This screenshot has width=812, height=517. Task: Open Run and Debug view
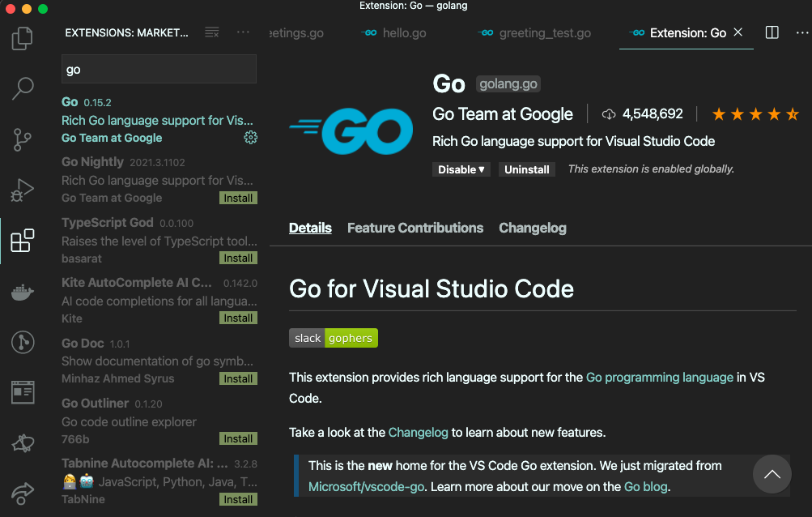23,190
